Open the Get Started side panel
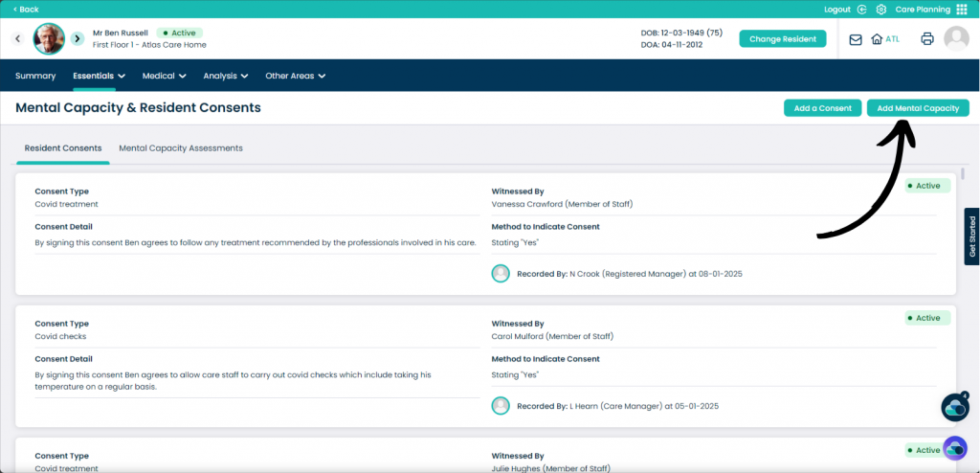 971,236
